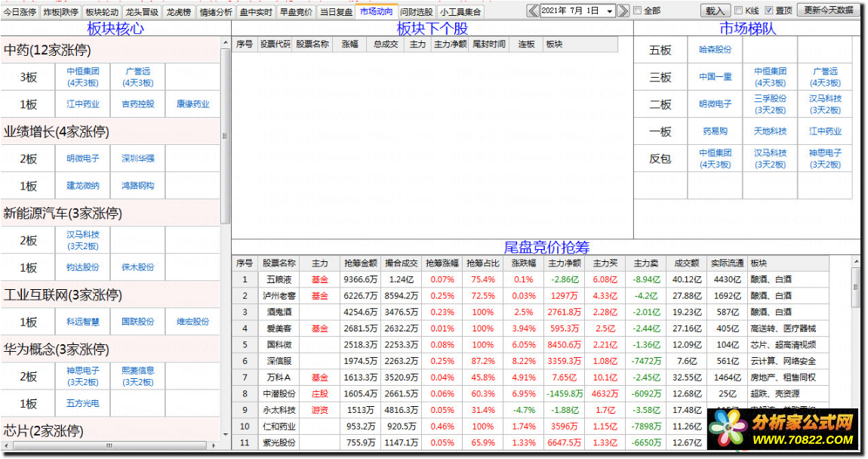
Task: Open 吉药控股 under 中药 1板
Action: (138, 104)
